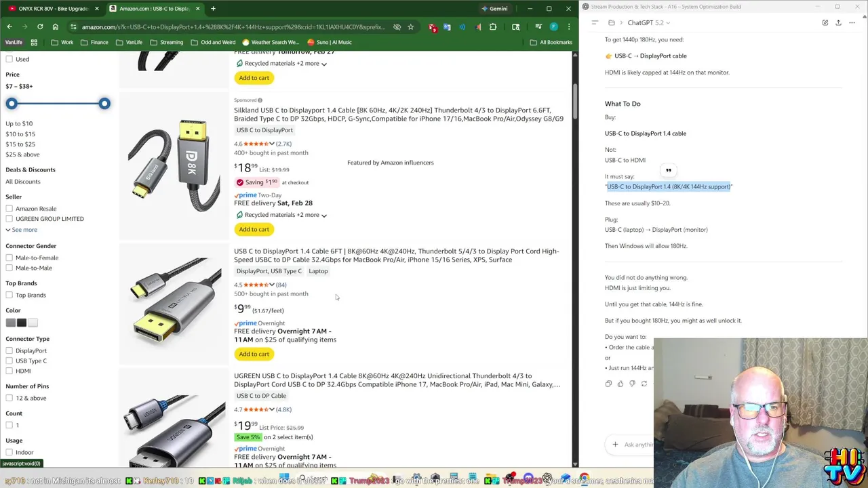Tick the Used condition checkbox
Viewport: 868px width, 488px height.
point(9,59)
